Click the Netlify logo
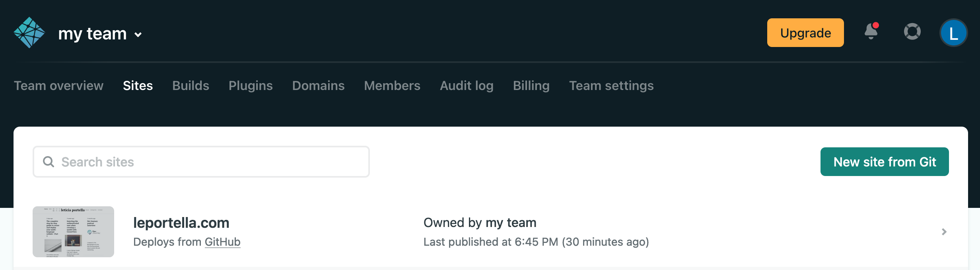Viewport: 980px width, 270px height. (x=29, y=32)
